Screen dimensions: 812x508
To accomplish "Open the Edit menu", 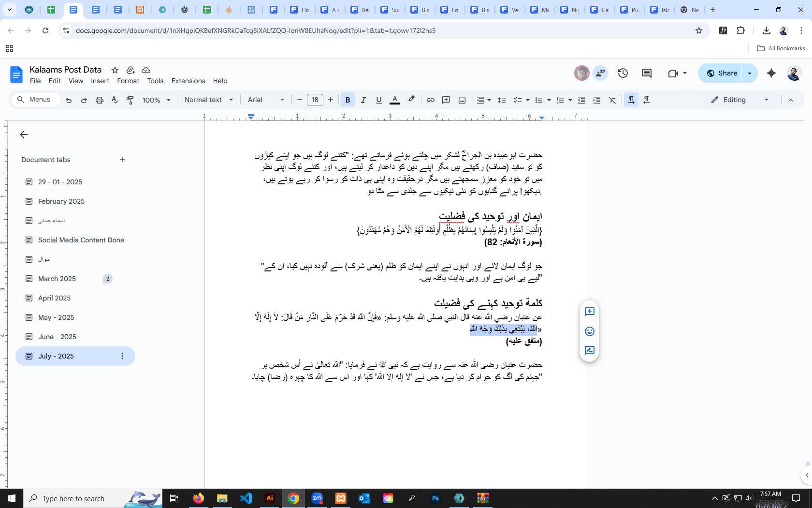I will [55, 81].
